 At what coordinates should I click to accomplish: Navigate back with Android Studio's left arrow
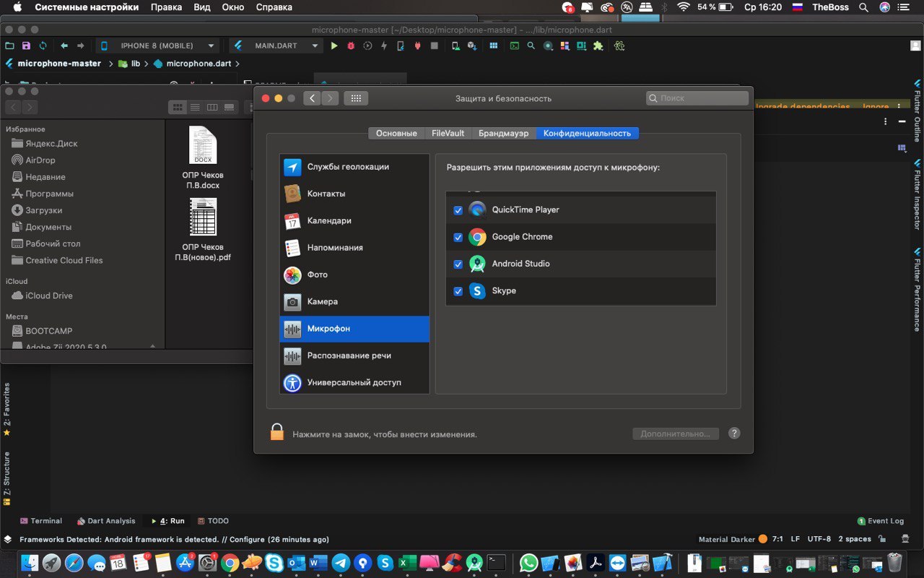pos(64,46)
